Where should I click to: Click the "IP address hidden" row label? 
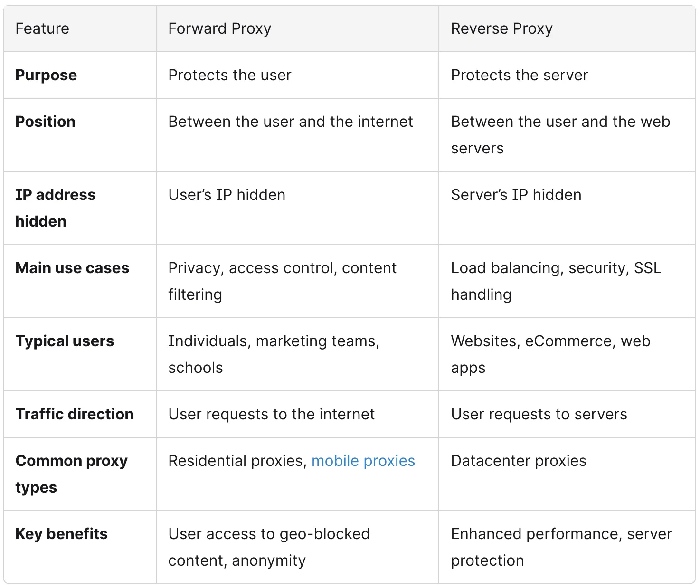[x=55, y=208]
